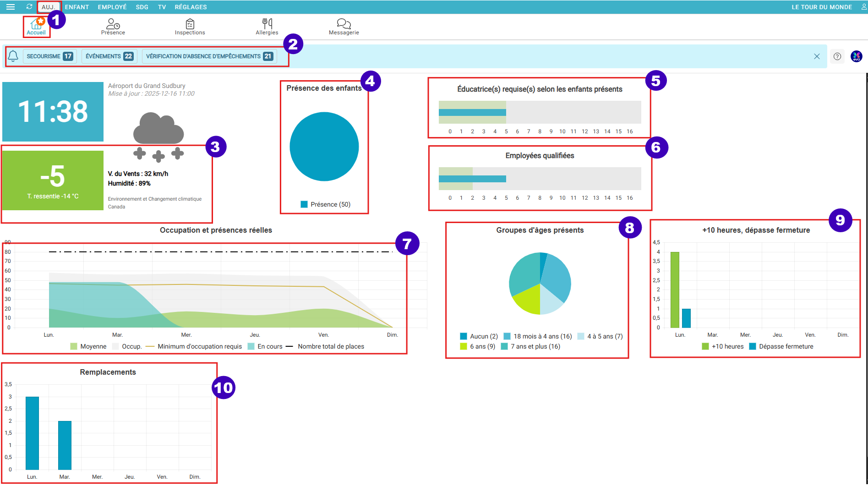Open the hamburger menu icon
The width and height of the screenshot is (868, 486).
(10, 7)
